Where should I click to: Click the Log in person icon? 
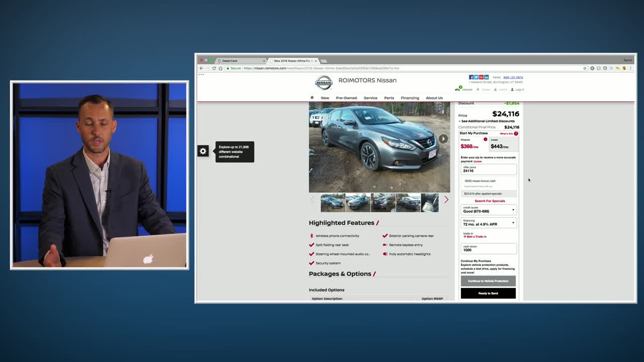pyautogui.click(x=512, y=89)
